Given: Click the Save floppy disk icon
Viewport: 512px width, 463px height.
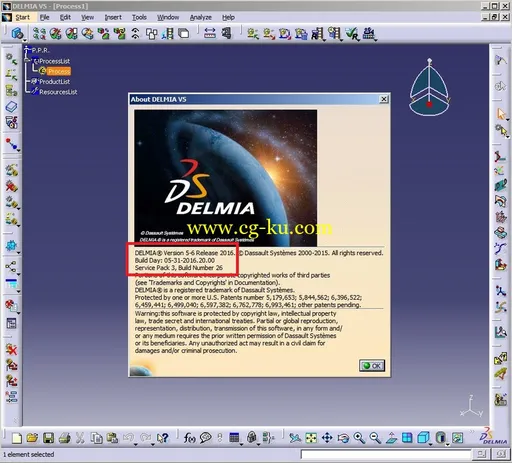Looking at the screenshot, I should pos(49,438).
